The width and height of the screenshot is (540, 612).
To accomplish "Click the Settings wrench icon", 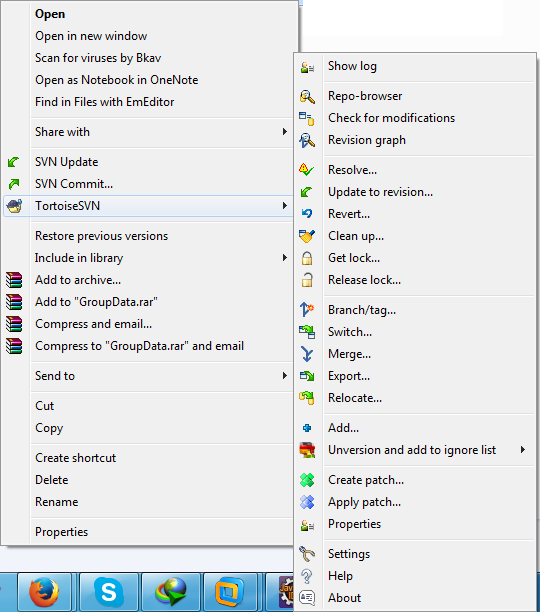I will [x=307, y=554].
